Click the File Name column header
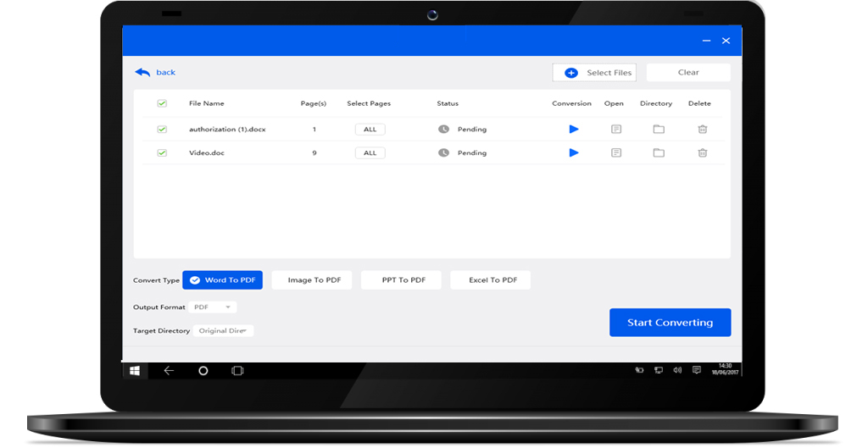This screenshot has width=868, height=448. tap(207, 103)
